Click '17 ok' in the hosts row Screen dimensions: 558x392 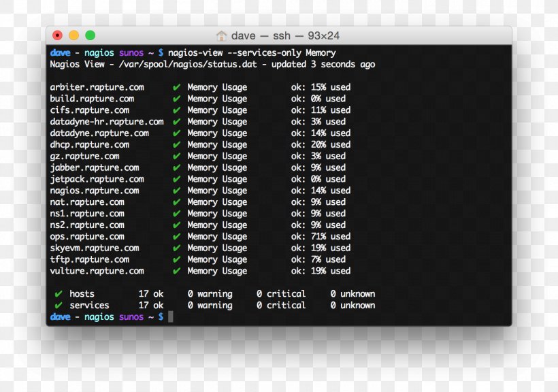pyautogui.click(x=151, y=294)
